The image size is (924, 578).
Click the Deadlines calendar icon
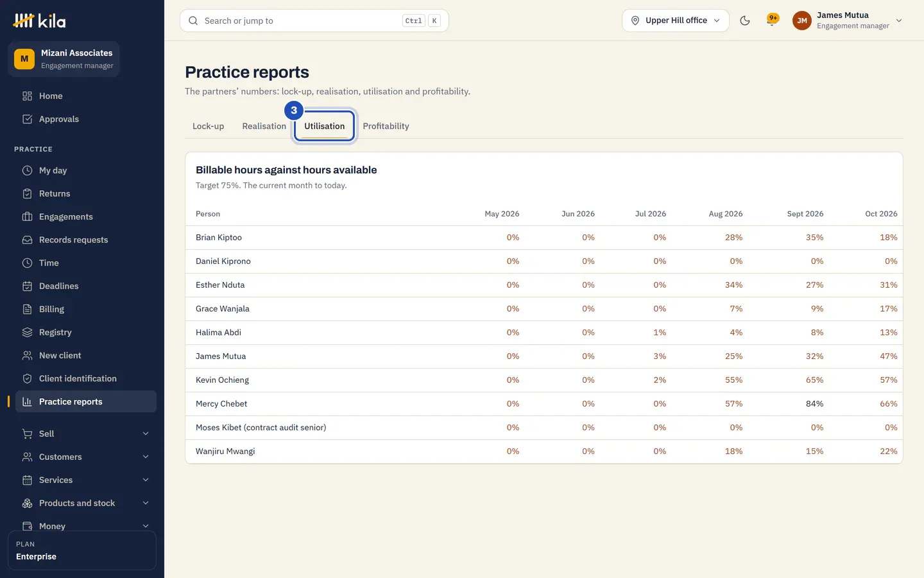(x=27, y=286)
